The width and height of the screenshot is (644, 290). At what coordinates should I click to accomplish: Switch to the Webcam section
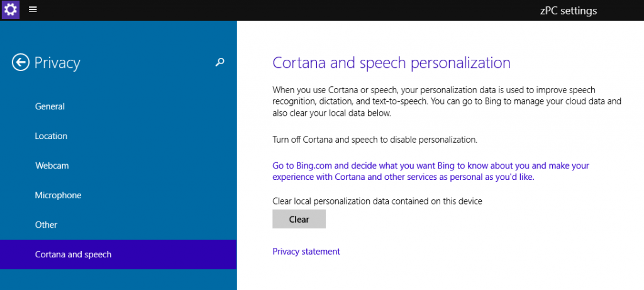point(52,165)
